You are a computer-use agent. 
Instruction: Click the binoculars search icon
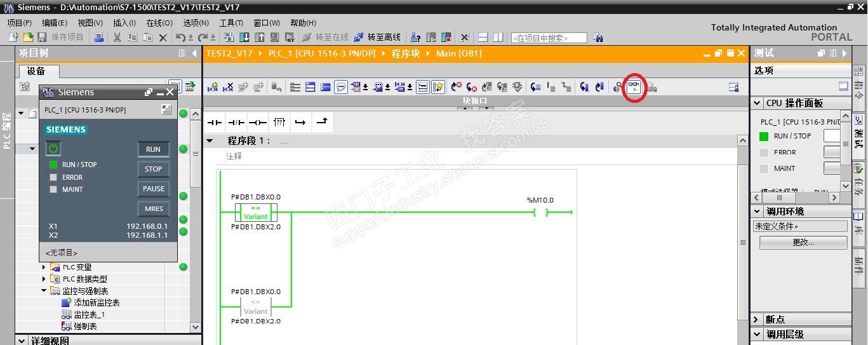(x=598, y=37)
